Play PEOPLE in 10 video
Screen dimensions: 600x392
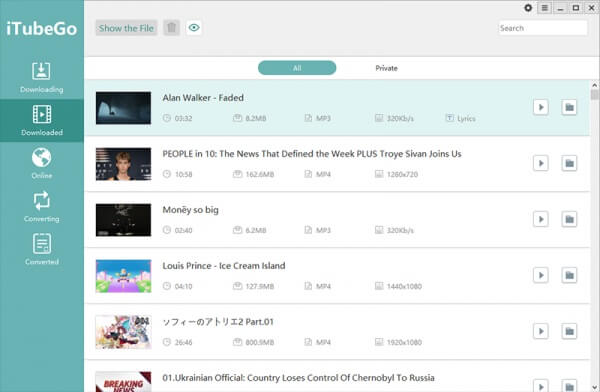click(x=541, y=163)
